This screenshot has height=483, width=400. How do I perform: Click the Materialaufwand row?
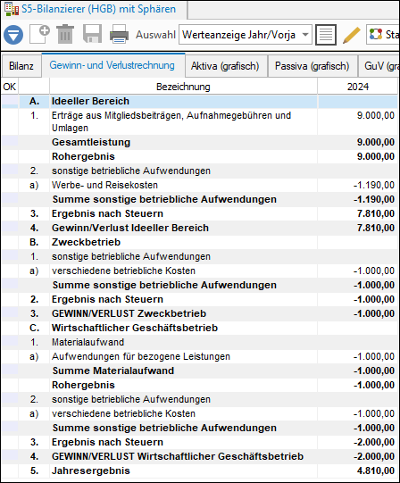199,342
